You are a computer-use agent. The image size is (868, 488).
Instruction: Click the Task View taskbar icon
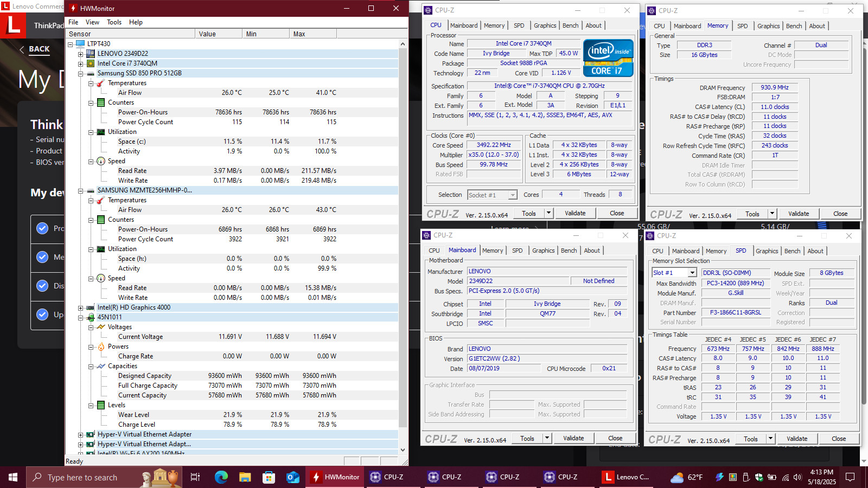coord(195,477)
